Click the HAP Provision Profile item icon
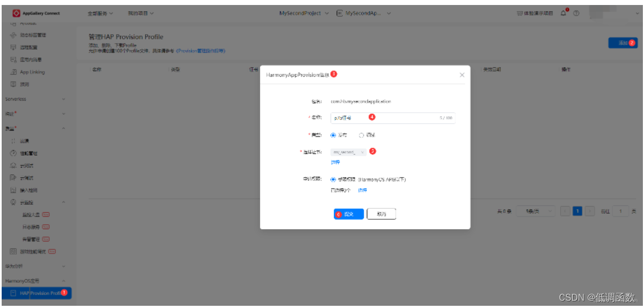644x308 pixels. click(x=13, y=293)
